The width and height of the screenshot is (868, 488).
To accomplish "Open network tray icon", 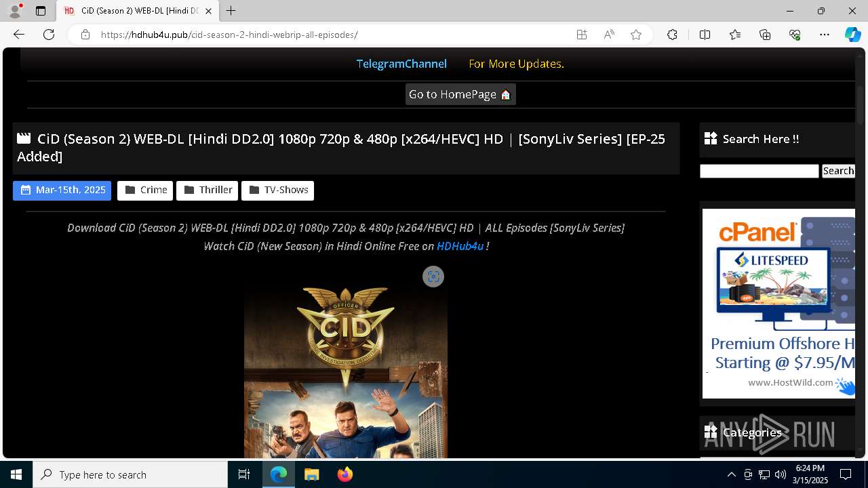I will [764, 474].
